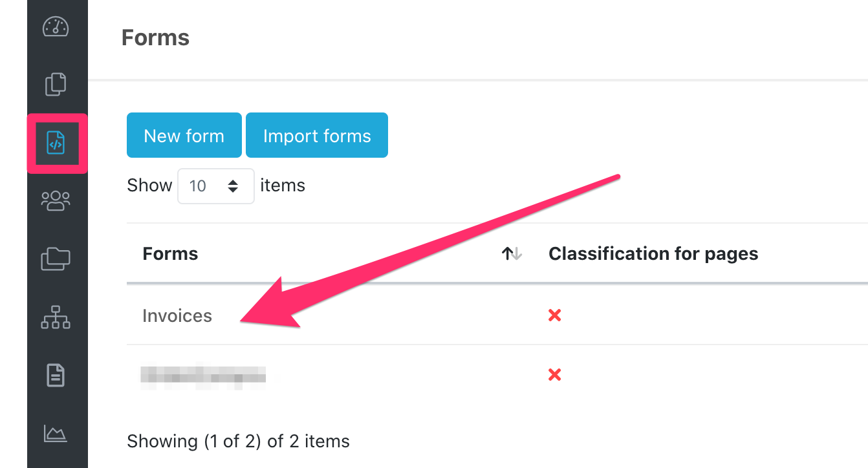The width and height of the screenshot is (868, 468).
Task: Open the Invoices form entry
Action: coord(177,315)
